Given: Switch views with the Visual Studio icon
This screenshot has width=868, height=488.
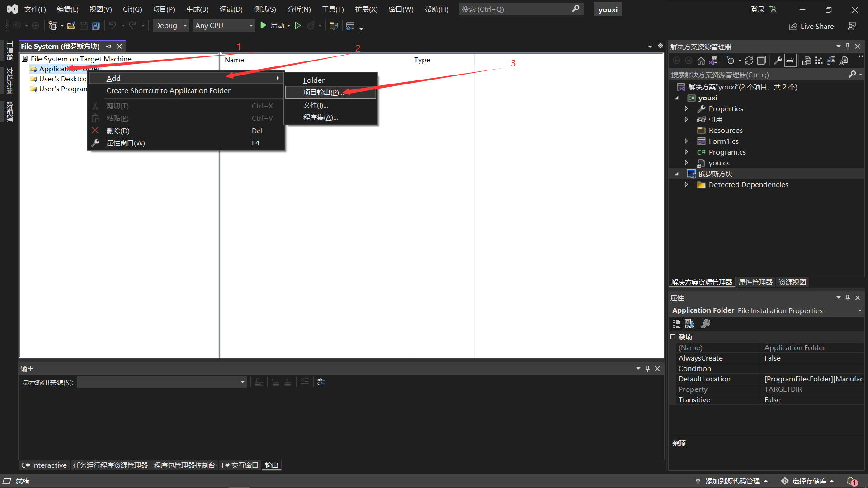Looking at the screenshot, I should click(x=713, y=61).
